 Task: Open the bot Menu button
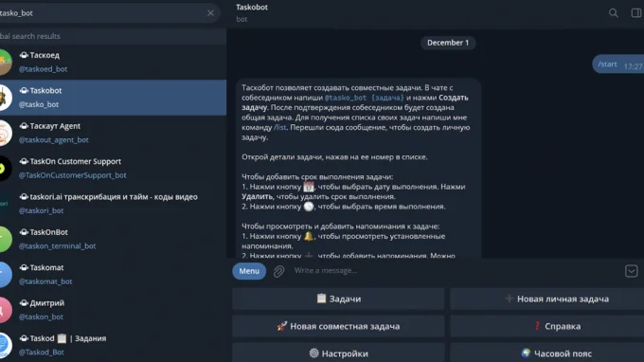click(x=249, y=271)
